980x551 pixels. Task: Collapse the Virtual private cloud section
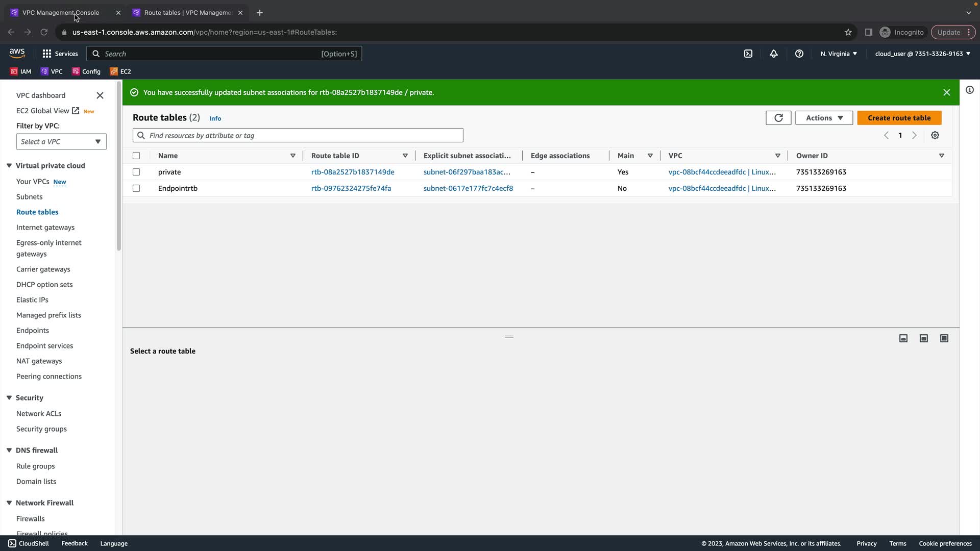9,165
